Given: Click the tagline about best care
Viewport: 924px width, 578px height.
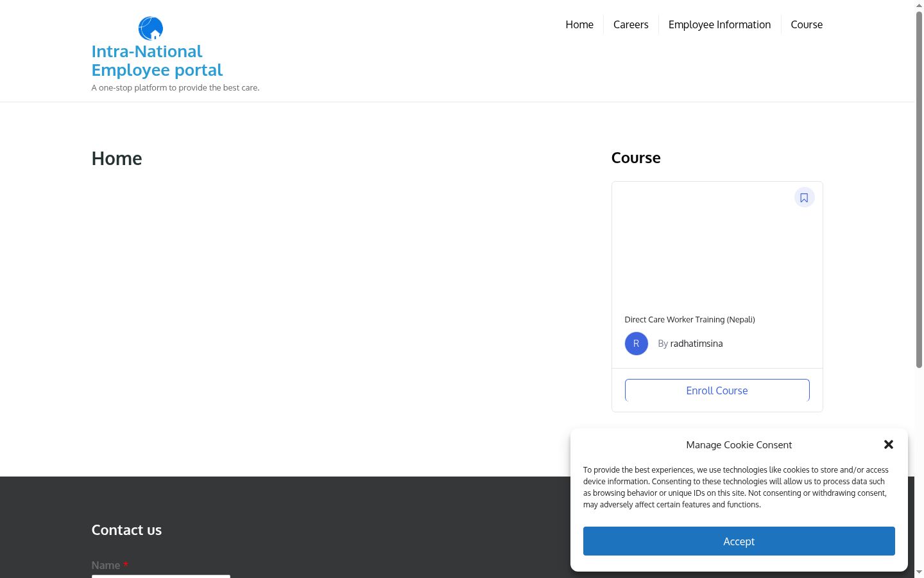Looking at the screenshot, I should [175, 87].
